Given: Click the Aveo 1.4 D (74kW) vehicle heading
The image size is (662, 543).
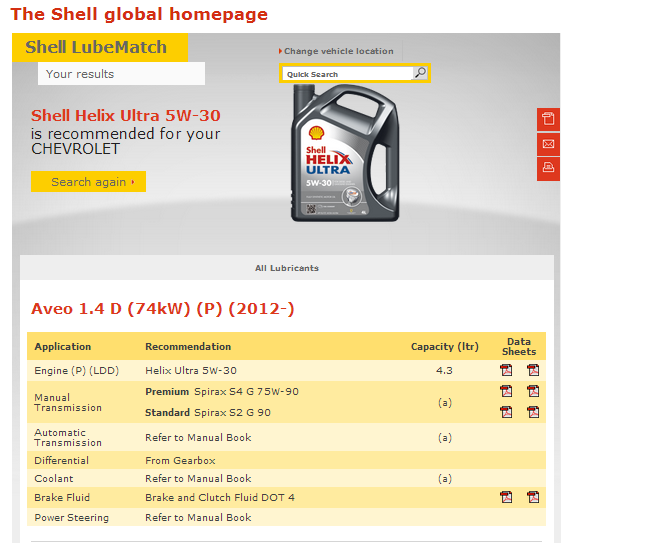Looking at the screenshot, I should coord(163,309).
